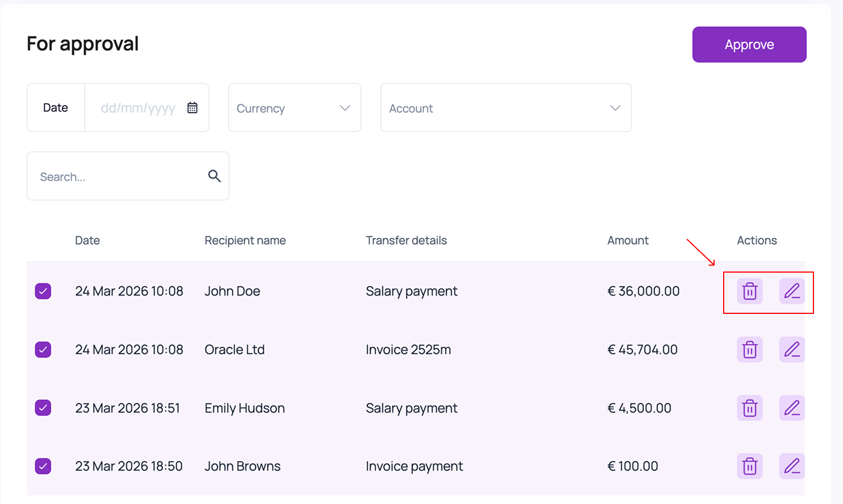Click the Amount column header

[x=628, y=240]
